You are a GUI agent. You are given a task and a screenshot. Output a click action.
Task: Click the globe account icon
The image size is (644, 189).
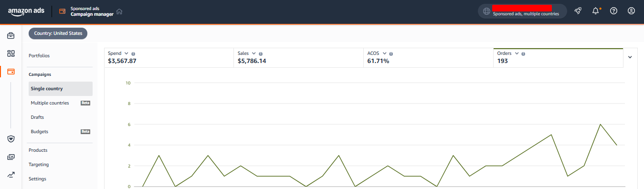click(486, 11)
